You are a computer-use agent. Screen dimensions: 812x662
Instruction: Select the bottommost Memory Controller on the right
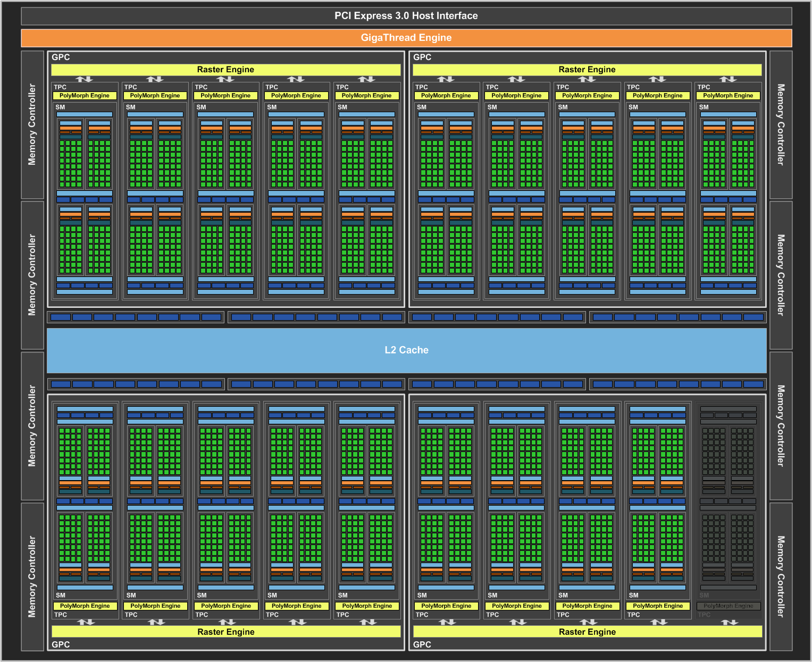click(x=781, y=576)
